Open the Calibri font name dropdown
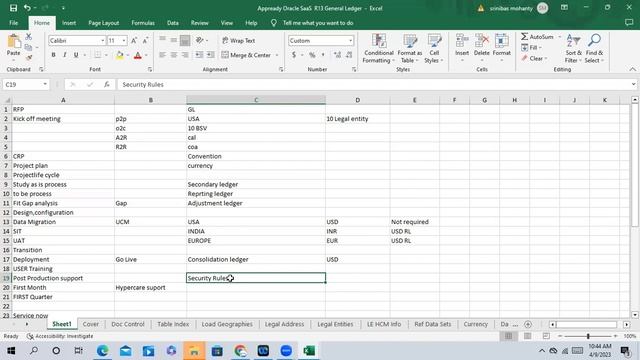Image resolution: width=640 pixels, height=360 pixels. coord(102,40)
